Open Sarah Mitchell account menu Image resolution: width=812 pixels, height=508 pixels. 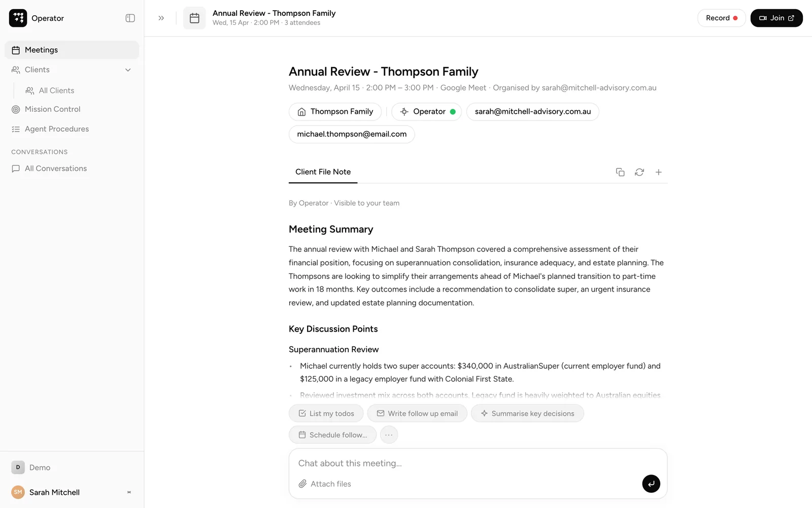click(72, 492)
